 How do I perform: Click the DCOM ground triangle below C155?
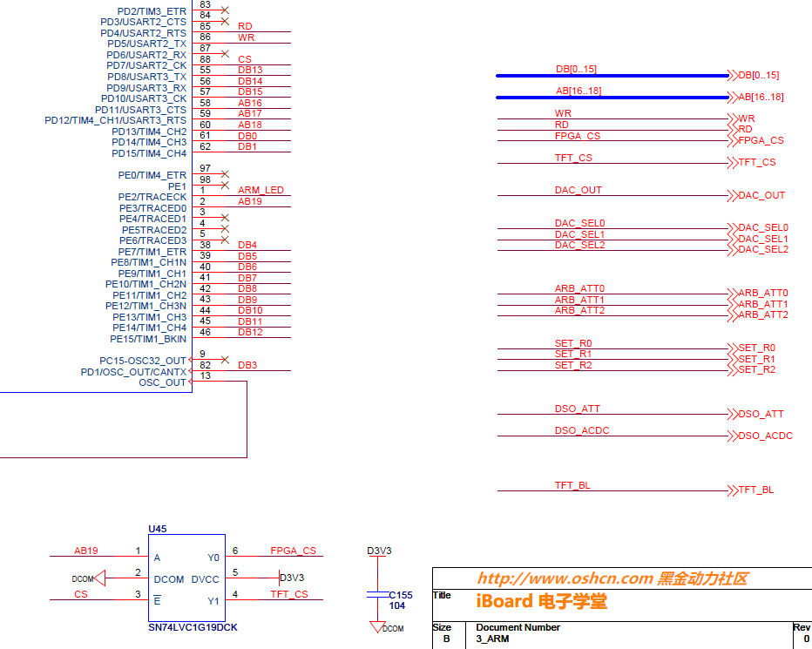click(x=377, y=627)
